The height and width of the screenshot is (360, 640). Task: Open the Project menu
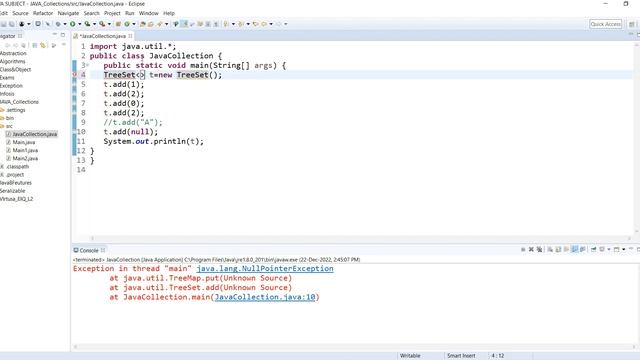(112, 13)
